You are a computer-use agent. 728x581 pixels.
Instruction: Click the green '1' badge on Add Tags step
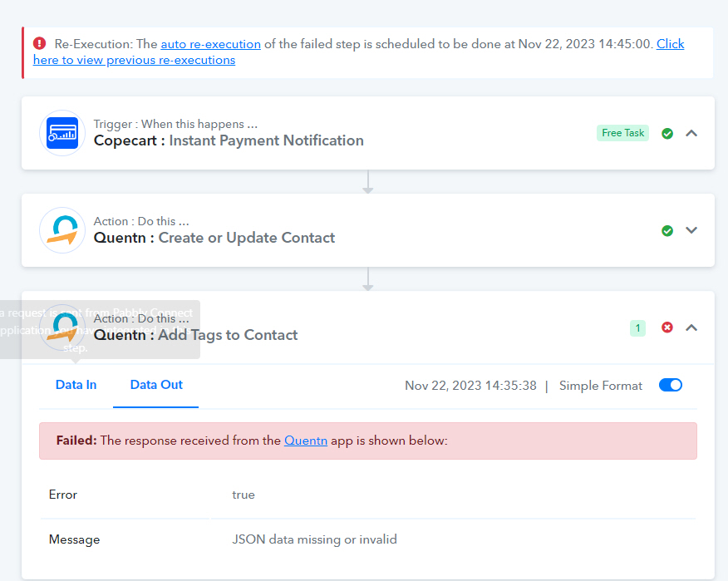(x=637, y=328)
